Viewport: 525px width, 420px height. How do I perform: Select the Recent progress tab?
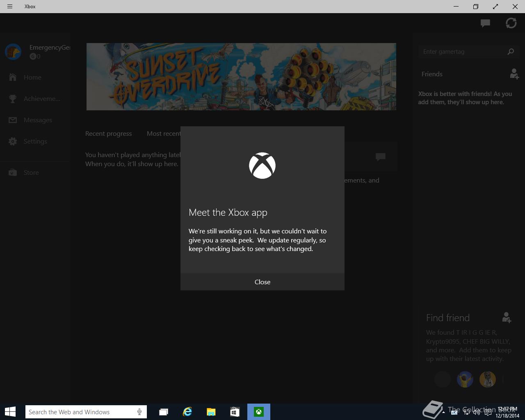(108, 134)
